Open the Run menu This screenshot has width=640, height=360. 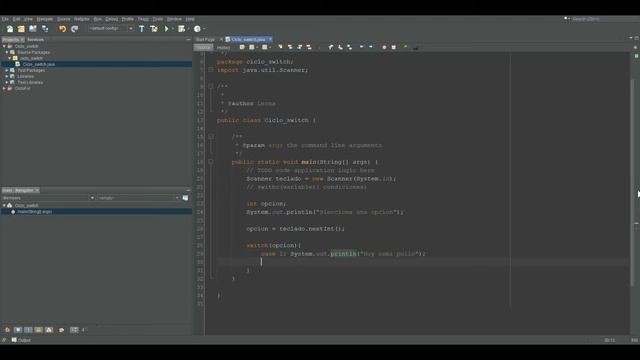pos(98,19)
